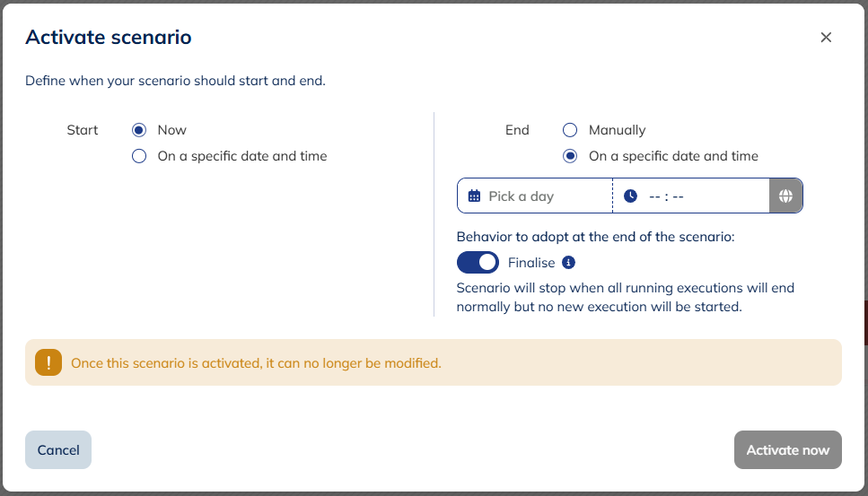Open the timezone globe selector
Screen dimensions: 868x496
pyautogui.click(x=785, y=196)
